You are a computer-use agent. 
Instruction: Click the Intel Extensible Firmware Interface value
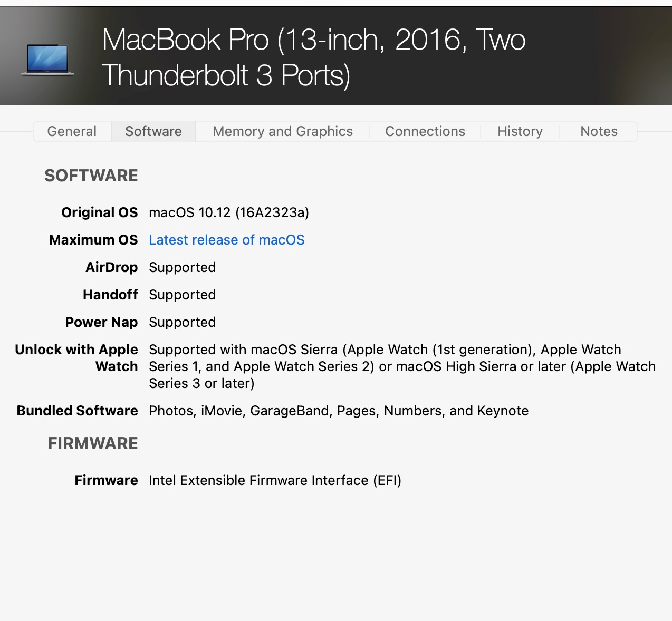click(x=275, y=480)
